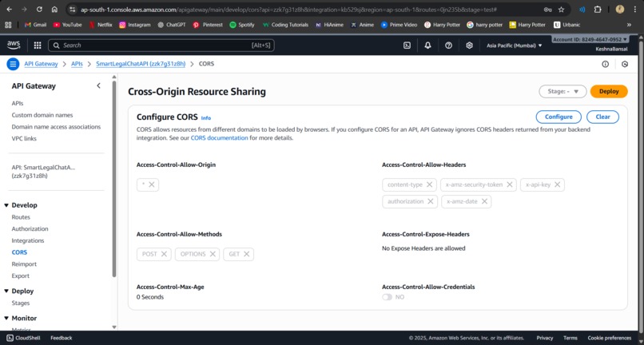Open the CORS documentation link

coord(219,138)
